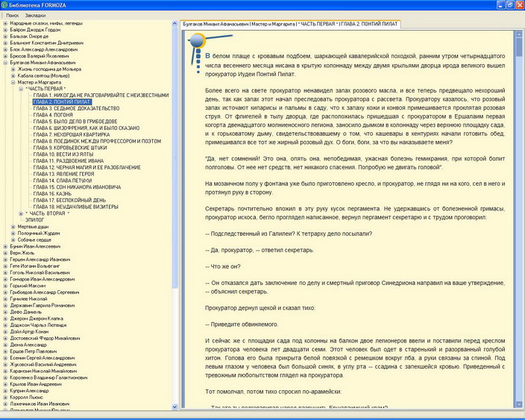Open ГЛАВА 5. БЫЛО ДЕЛО В ГРИБОЕДОВЕ

pyautogui.click(x=75, y=122)
